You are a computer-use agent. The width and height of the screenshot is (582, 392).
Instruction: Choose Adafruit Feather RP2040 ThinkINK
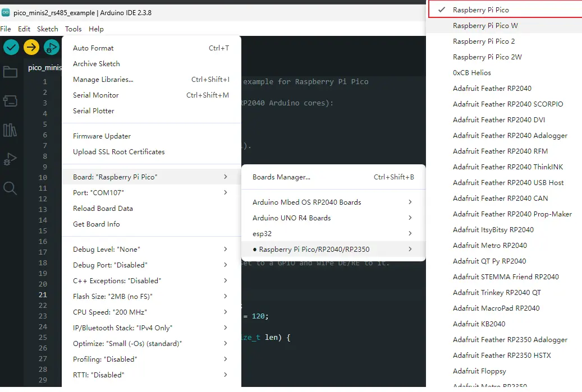click(504, 167)
